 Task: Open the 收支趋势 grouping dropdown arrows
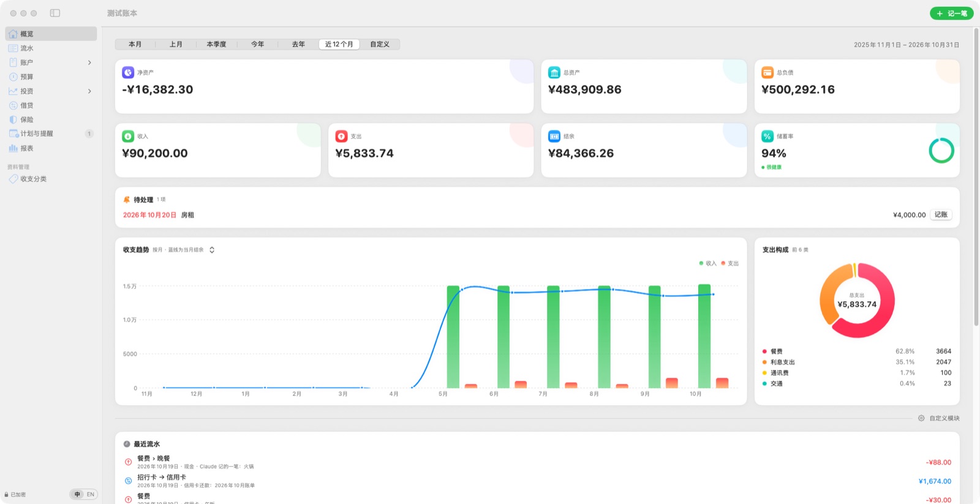(x=212, y=250)
